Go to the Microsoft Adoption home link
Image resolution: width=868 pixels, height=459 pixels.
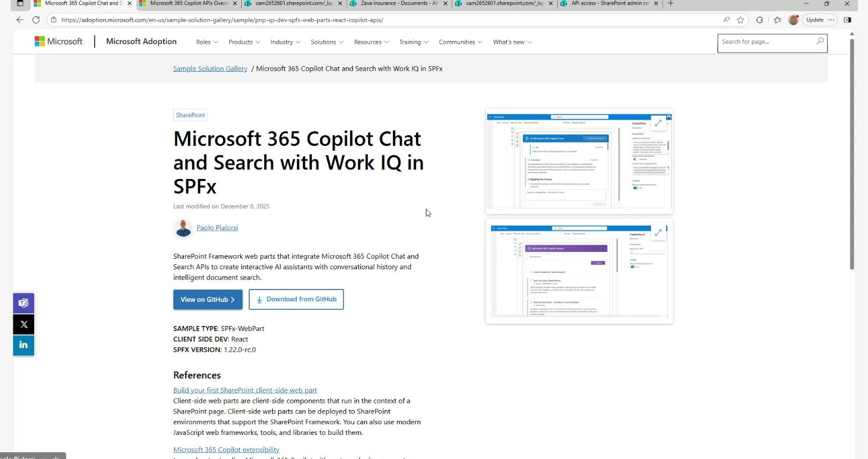tap(141, 42)
